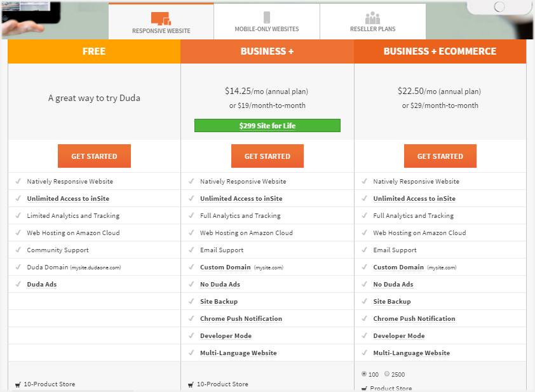Click Multi-Language Website in Business + plan
This screenshot has width=535, height=392.
[238, 353]
